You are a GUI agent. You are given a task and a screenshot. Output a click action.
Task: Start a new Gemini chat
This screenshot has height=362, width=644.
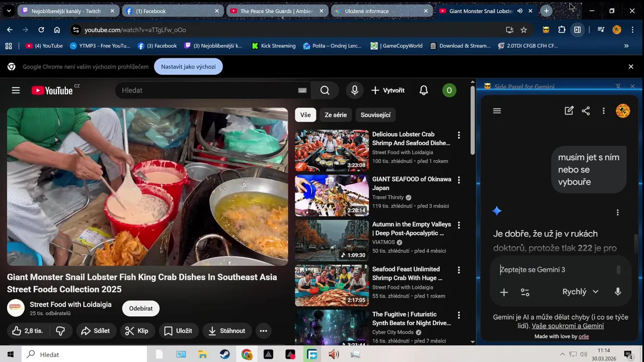(x=569, y=111)
